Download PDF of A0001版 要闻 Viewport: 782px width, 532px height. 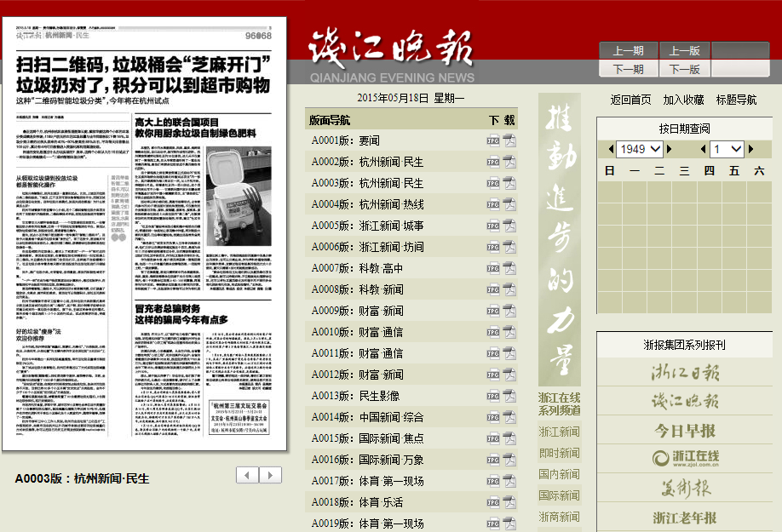click(x=509, y=140)
